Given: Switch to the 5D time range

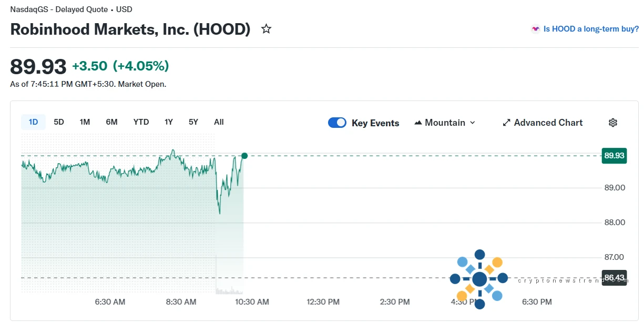Looking at the screenshot, I should 59,122.
